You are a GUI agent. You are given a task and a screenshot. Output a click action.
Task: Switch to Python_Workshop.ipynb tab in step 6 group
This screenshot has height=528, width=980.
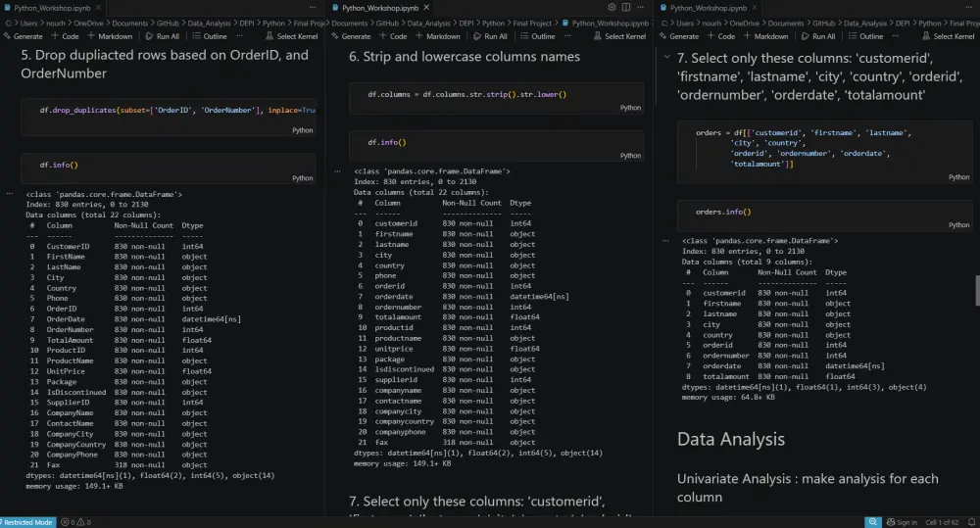click(x=380, y=8)
